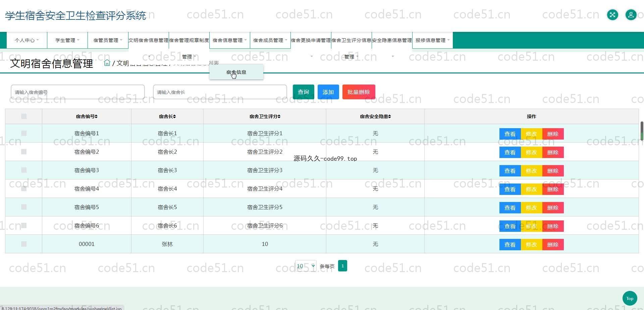Click the 添加 add button
The width and height of the screenshot is (644, 310).
(x=328, y=92)
